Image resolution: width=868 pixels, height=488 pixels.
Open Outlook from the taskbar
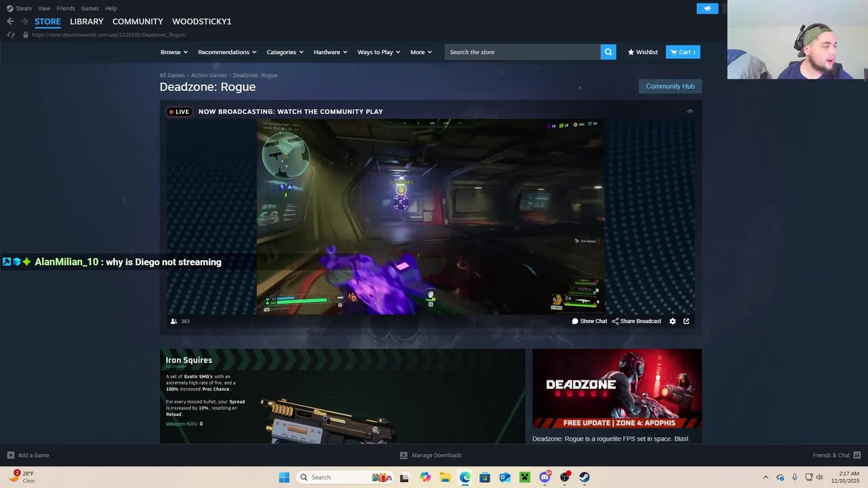505,477
